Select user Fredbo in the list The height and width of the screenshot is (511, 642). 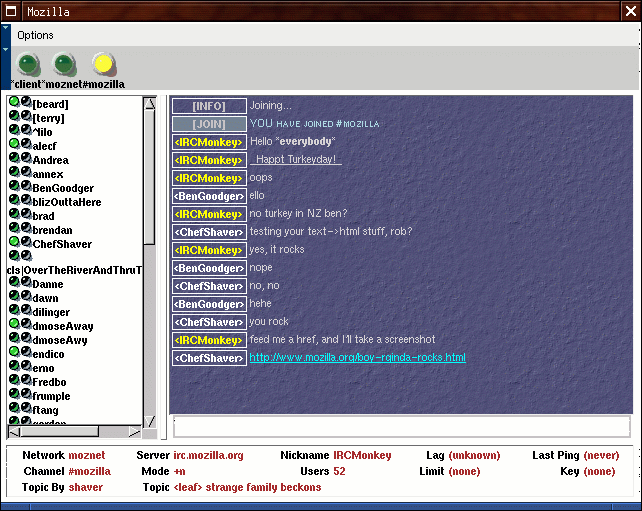click(49, 382)
